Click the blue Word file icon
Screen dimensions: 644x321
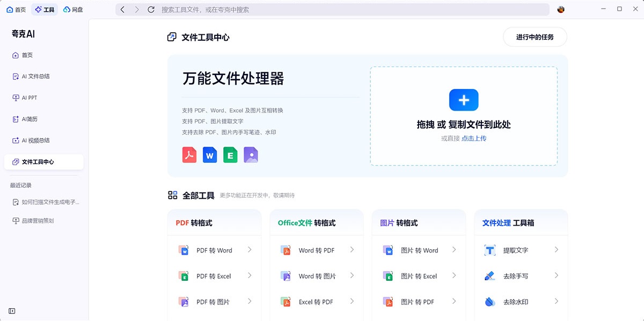(x=210, y=155)
